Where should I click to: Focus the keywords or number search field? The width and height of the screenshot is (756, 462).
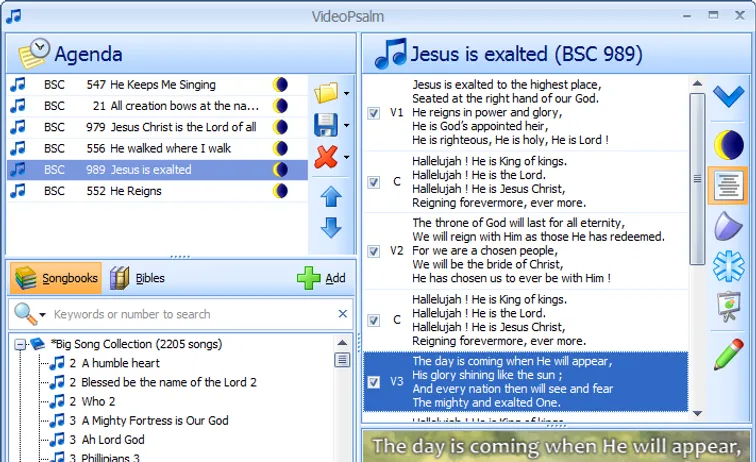pos(190,314)
